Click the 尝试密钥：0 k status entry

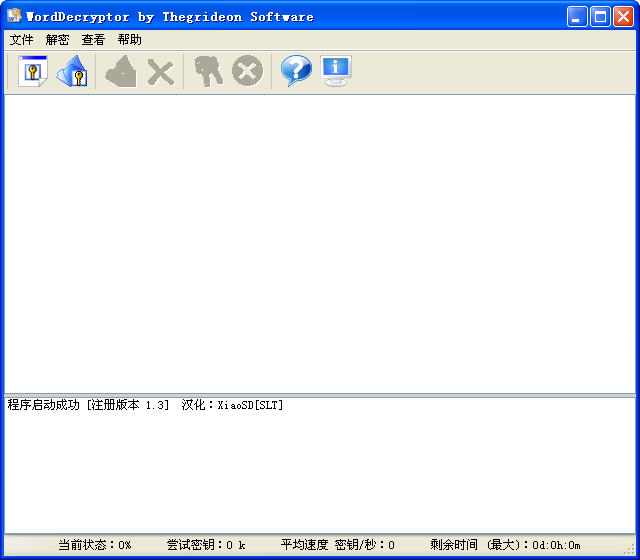206,544
